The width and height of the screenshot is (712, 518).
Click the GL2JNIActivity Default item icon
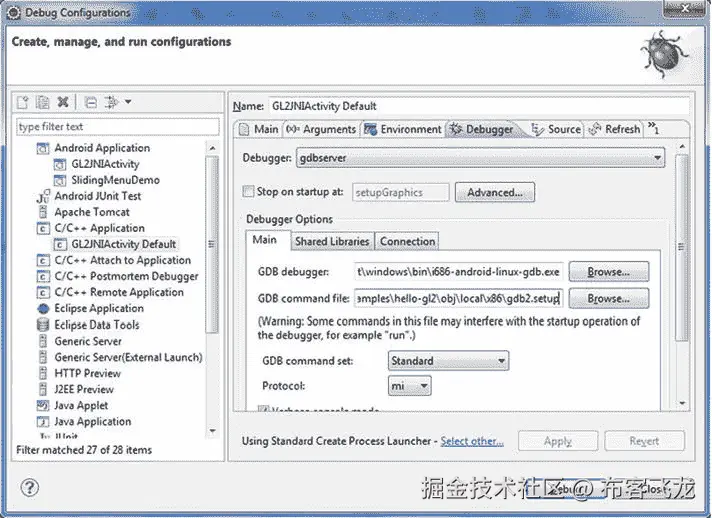click(60, 244)
